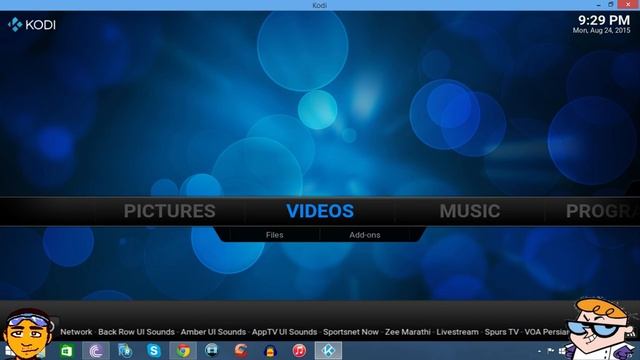Open the round gray taskbar icon after Chrome
Image resolution: width=640 pixels, height=360 pixels.
(212, 351)
